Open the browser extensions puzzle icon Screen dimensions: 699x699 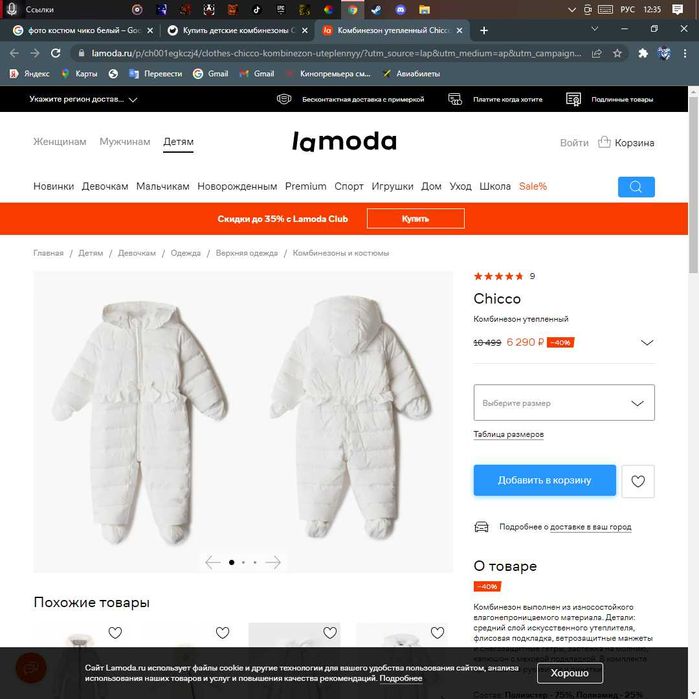(642, 53)
